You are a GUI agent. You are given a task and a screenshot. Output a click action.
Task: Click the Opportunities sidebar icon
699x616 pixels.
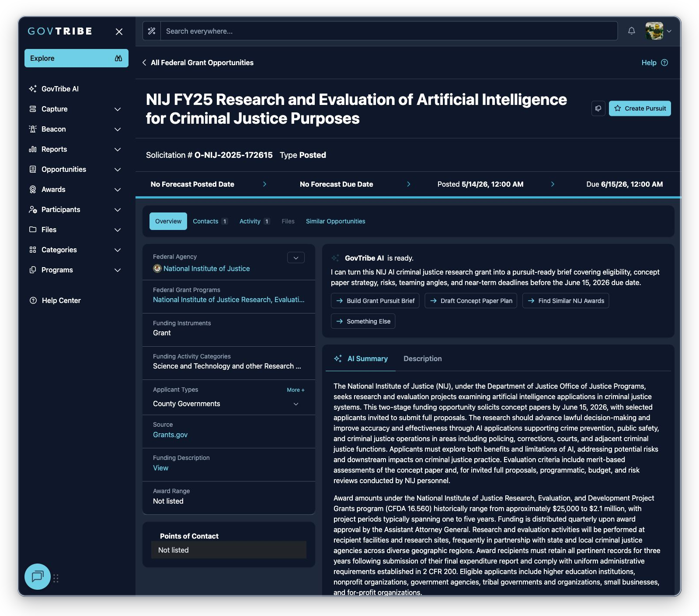(x=33, y=169)
